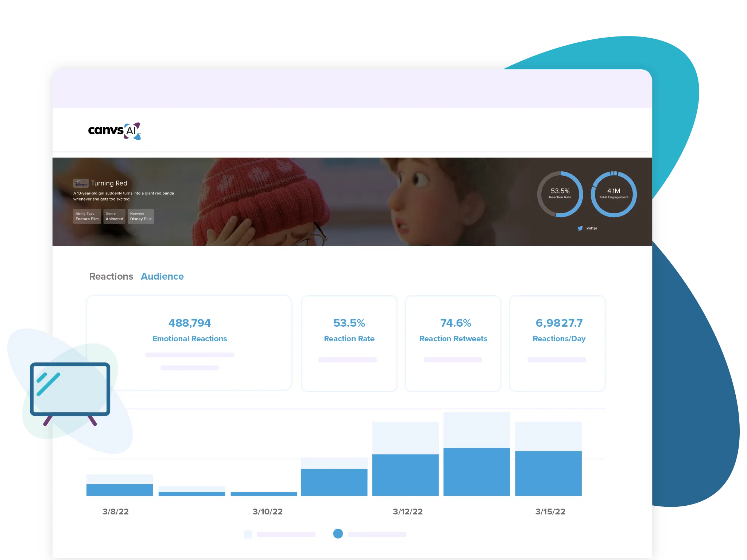Open the 488,794 Emotional Reactions card
This screenshot has height=560, width=747.
pos(189,343)
